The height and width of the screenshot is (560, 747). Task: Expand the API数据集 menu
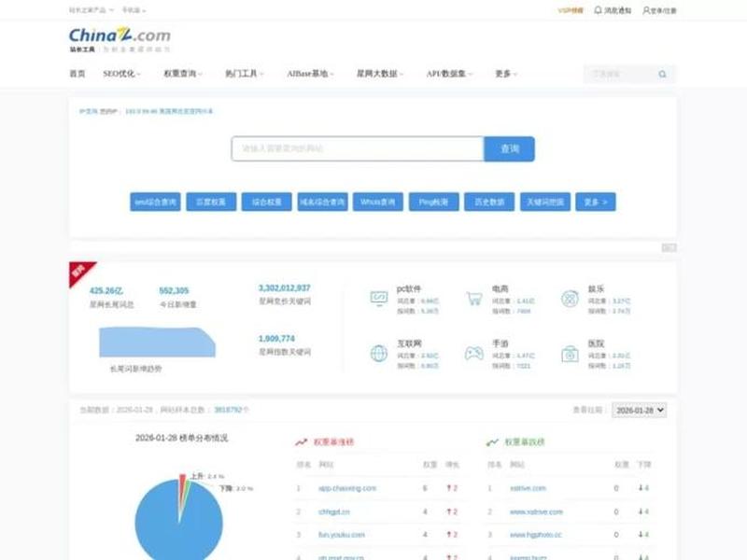449,74
